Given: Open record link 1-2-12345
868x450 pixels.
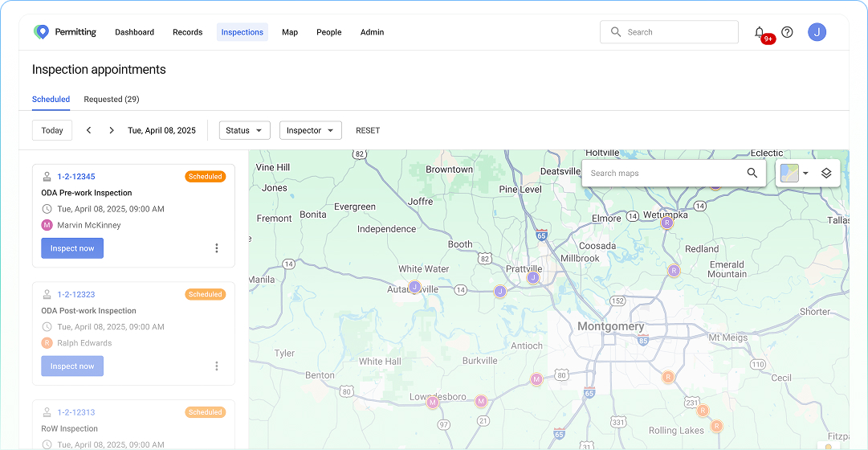Looking at the screenshot, I should pyautogui.click(x=76, y=177).
